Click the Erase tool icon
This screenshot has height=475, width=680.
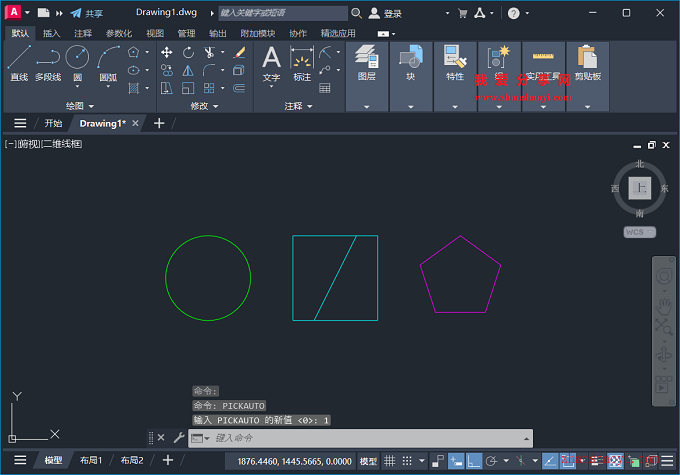point(239,52)
